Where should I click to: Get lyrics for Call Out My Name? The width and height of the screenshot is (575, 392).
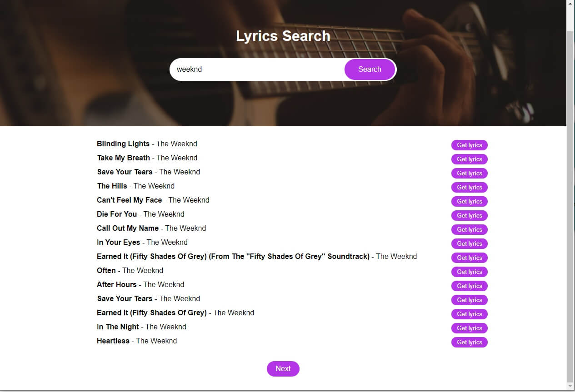(469, 229)
